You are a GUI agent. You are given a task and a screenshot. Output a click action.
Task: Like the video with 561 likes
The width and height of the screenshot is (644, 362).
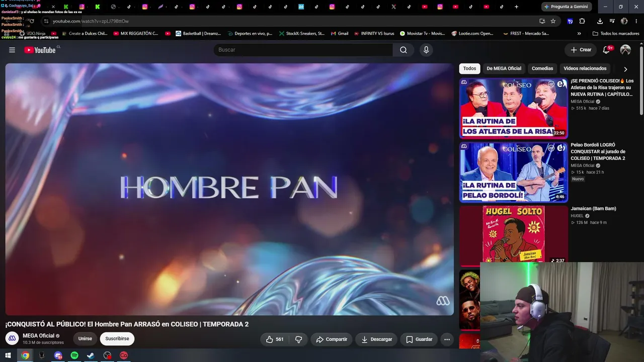point(275,339)
